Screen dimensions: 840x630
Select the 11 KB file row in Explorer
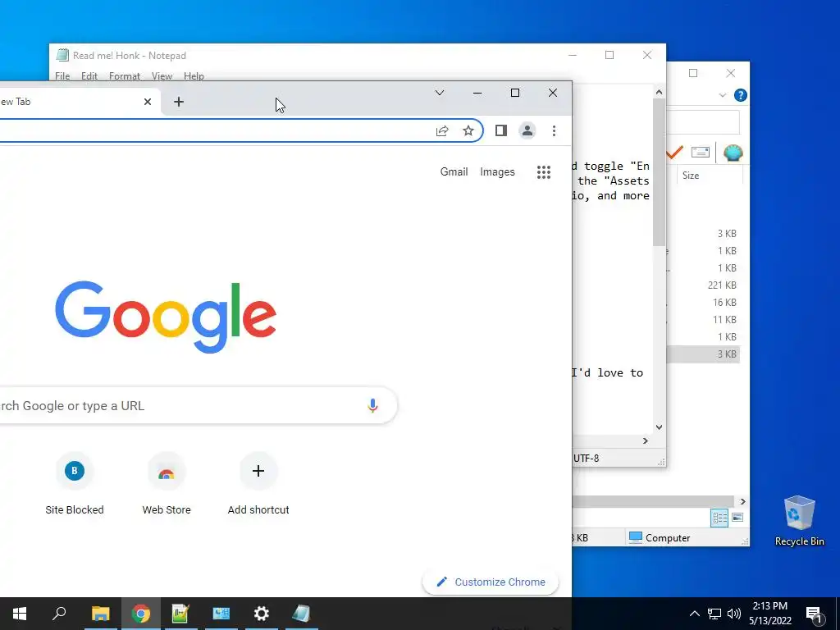click(x=703, y=319)
